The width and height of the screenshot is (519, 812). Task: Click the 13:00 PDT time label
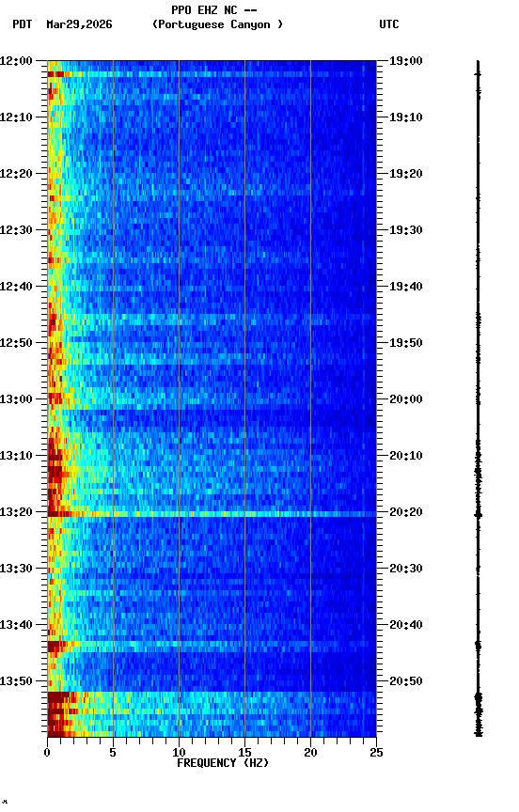click(16, 399)
